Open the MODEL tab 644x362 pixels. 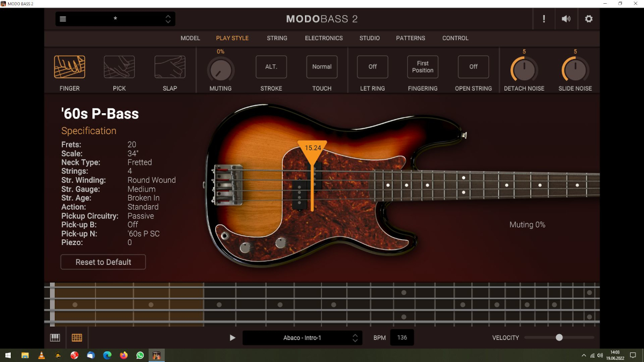click(x=191, y=38)
